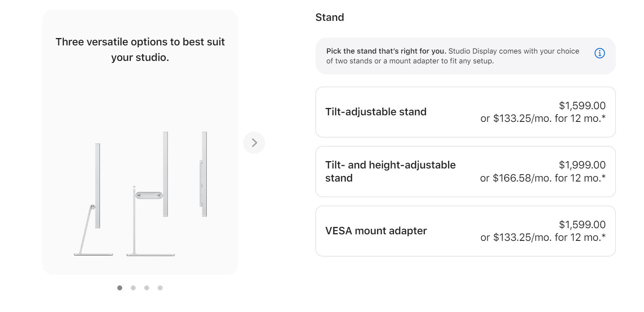The width and height of the screenshot is (644, 312).
Task: Click the blue info icon beside the stand description
Action: [x=599, y=53]
